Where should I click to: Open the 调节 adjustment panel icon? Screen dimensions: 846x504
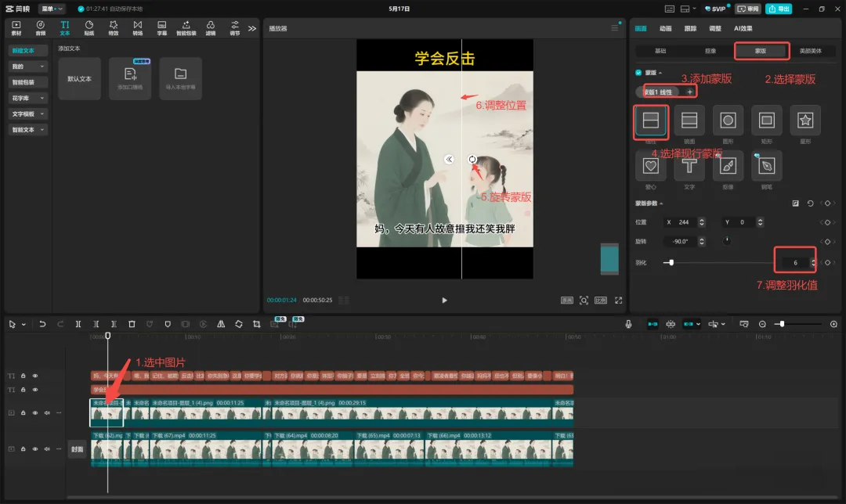(x=235, y=28)
